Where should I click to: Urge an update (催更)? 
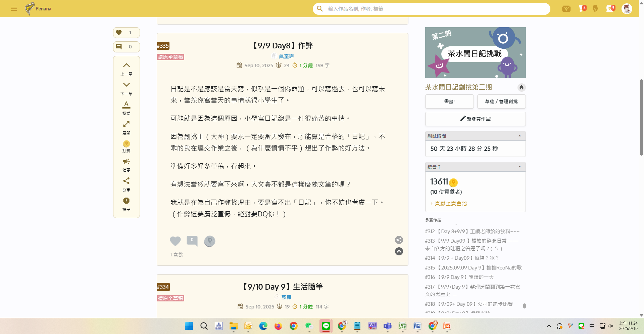point(127,165)
